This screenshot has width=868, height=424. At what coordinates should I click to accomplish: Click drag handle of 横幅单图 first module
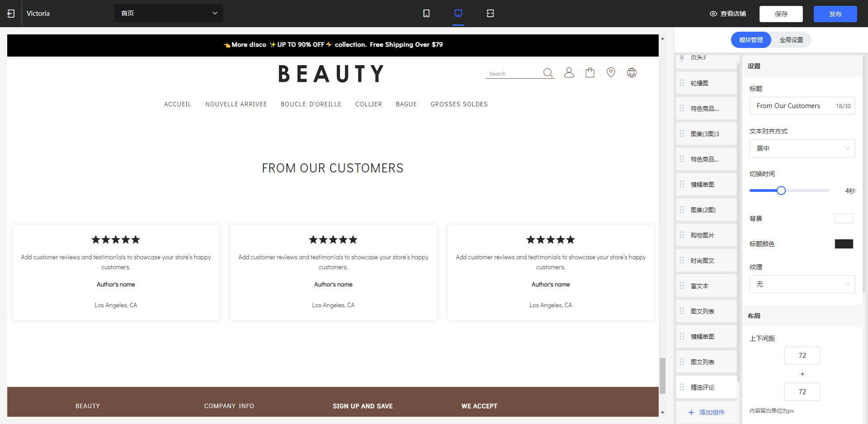point(682,185)
